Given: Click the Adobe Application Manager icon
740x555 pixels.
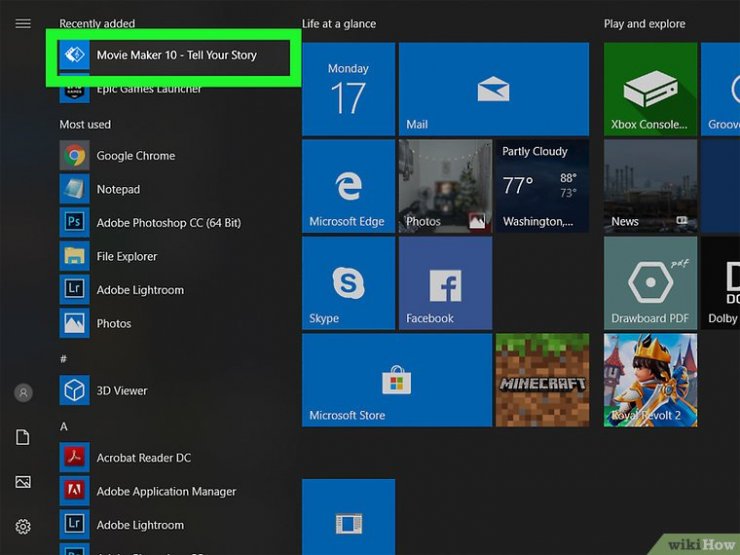Looking at the screenshot, I should click(x=75, y=490).
